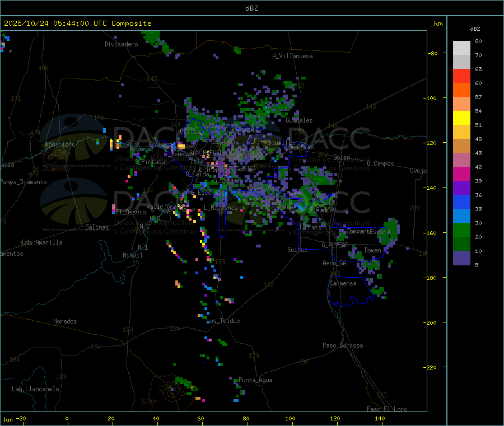This screenshot has width=504, height=426.
Task: Click the Aero_GH location label
Action: (x=335, y=263)
